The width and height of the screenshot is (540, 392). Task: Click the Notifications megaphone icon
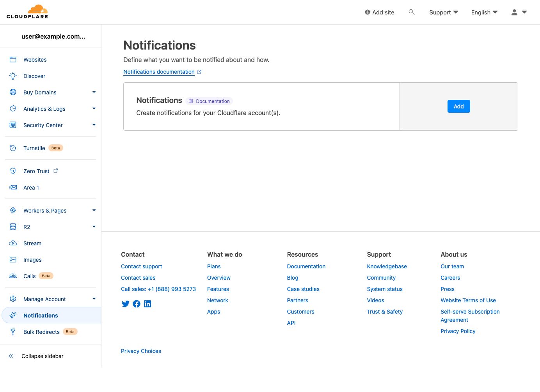tap(13, 315)
